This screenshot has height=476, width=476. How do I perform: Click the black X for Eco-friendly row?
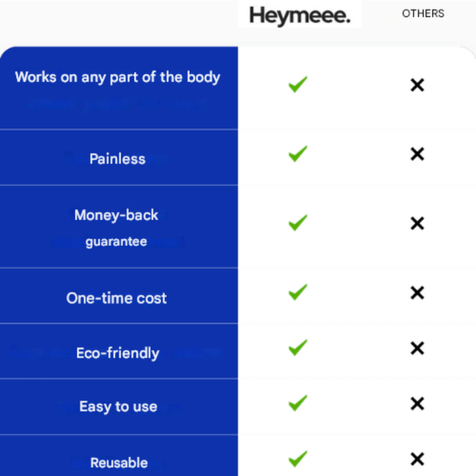click(417, 348)
